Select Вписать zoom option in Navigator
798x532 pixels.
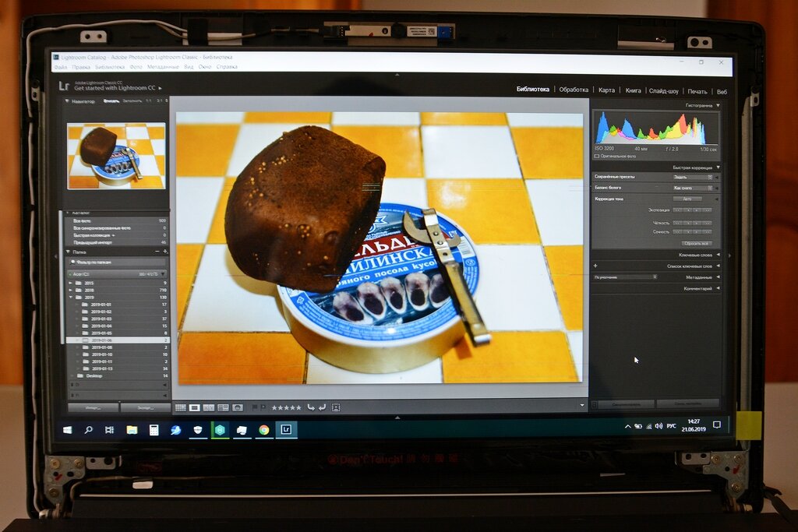111,100
